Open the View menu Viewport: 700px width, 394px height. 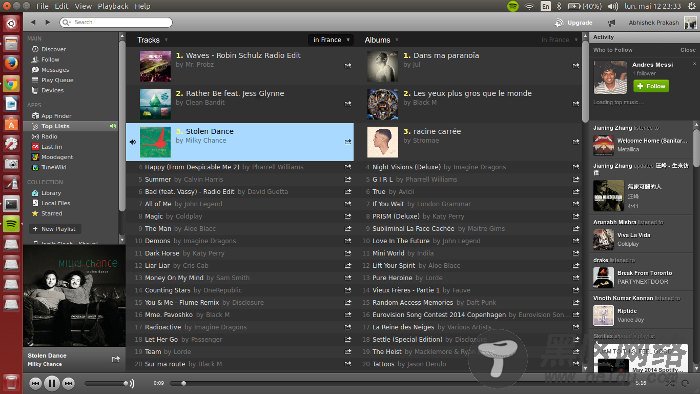click(x=83, y=6)
